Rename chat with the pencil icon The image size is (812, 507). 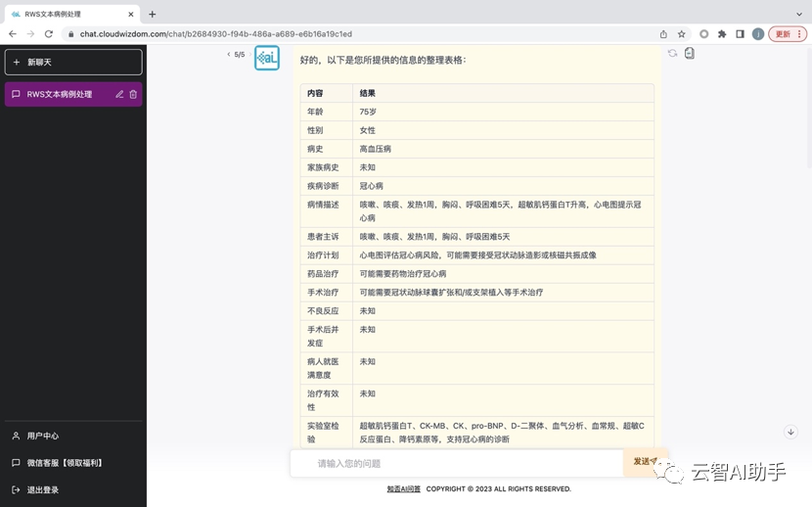click(x=119, y=94)
